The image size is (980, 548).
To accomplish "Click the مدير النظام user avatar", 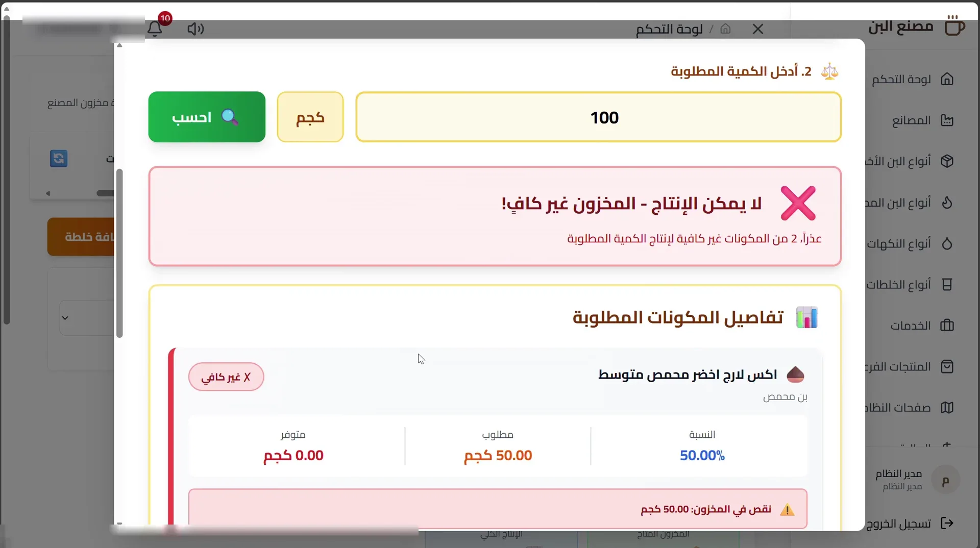I will pos(945,481).
